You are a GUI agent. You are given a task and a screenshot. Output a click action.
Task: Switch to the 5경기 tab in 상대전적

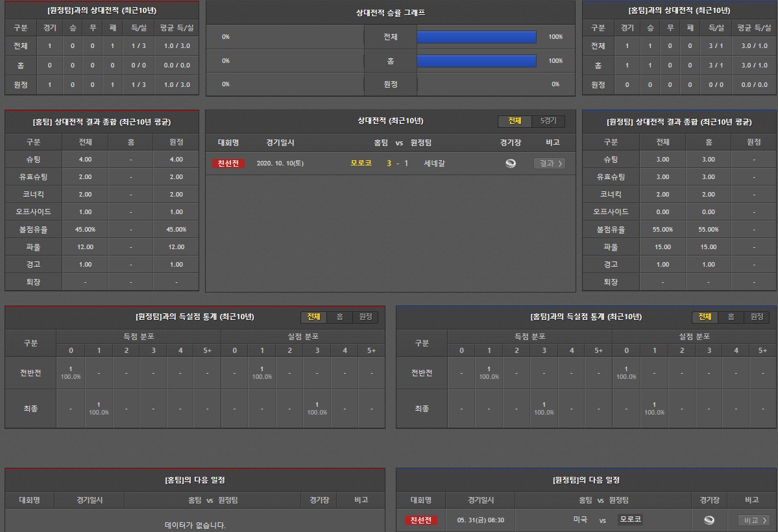(x=548, y=121)
